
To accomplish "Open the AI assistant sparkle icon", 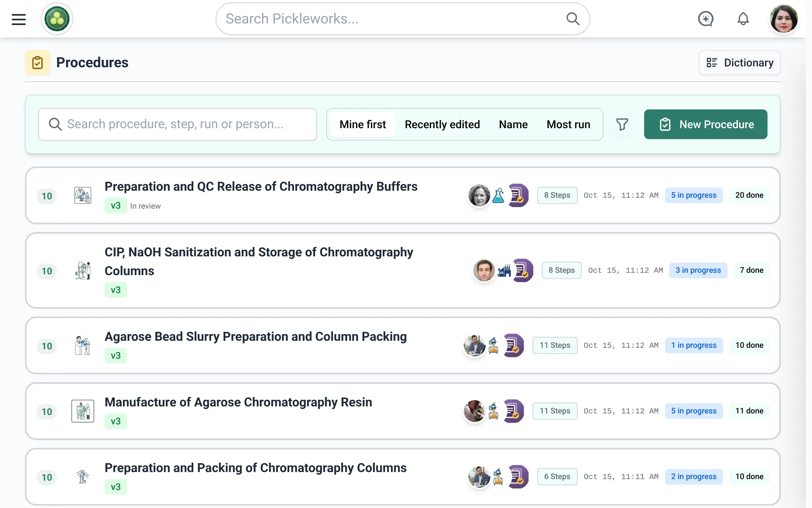I will coord(705,19).
